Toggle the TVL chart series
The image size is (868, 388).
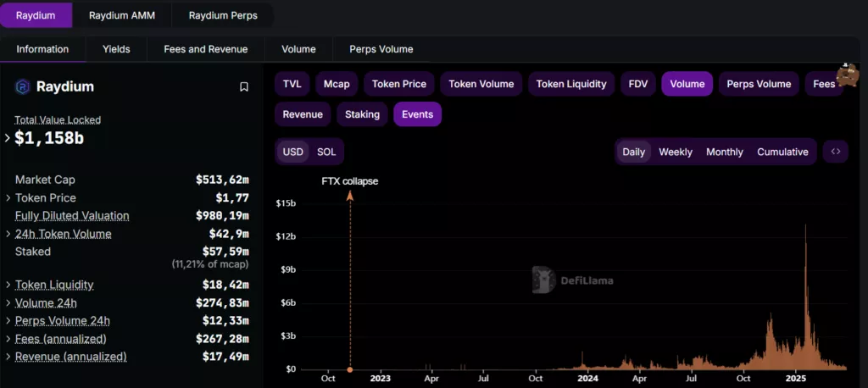(x=292, y=84)
